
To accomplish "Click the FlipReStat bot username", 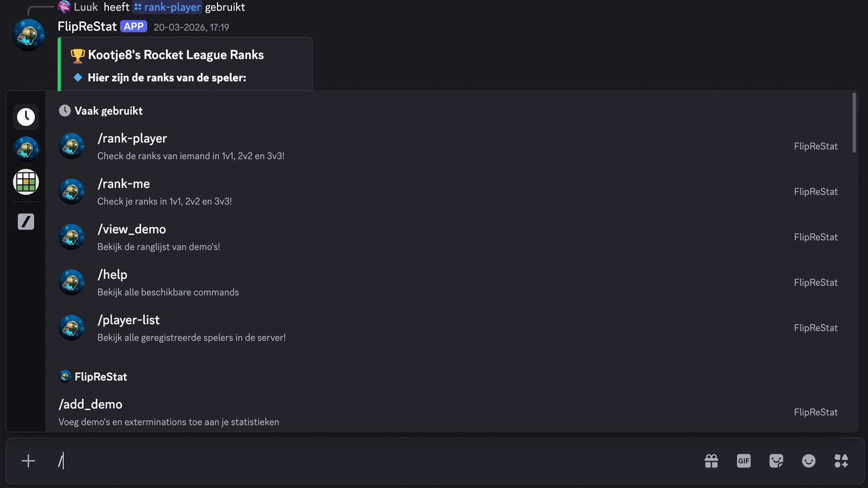I will (87, 27).
